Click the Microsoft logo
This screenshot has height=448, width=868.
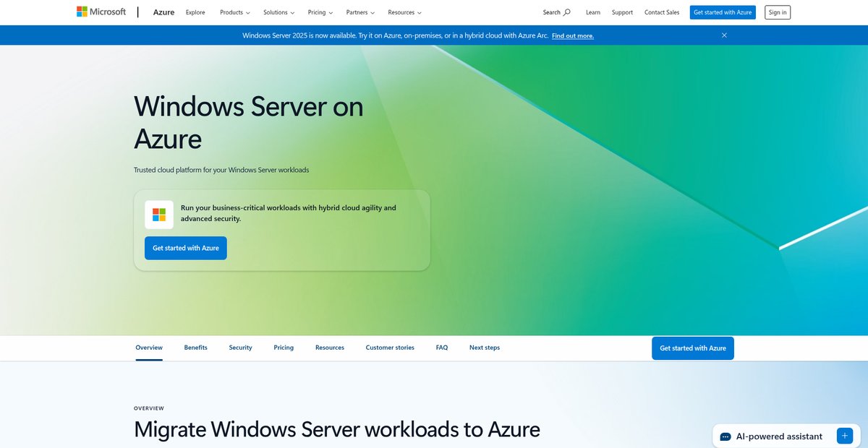click(x=101, y=12)
